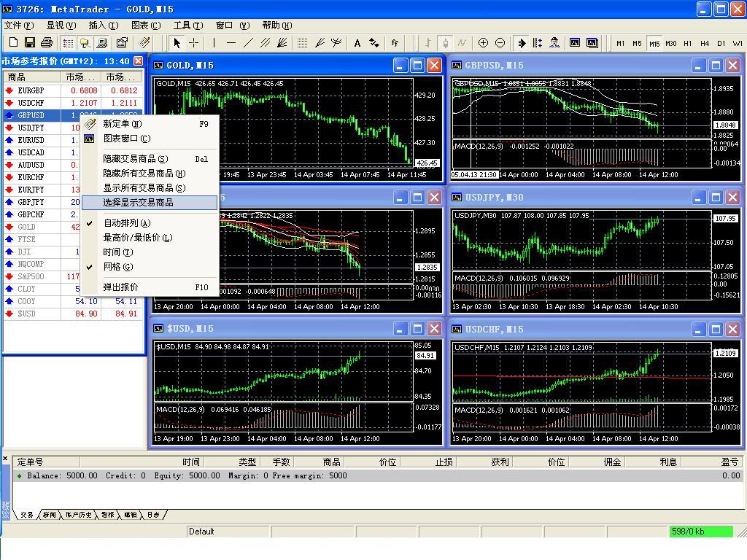Click the print icon in toolbar
Screen dimensions: 747x560
click(47, 43)
